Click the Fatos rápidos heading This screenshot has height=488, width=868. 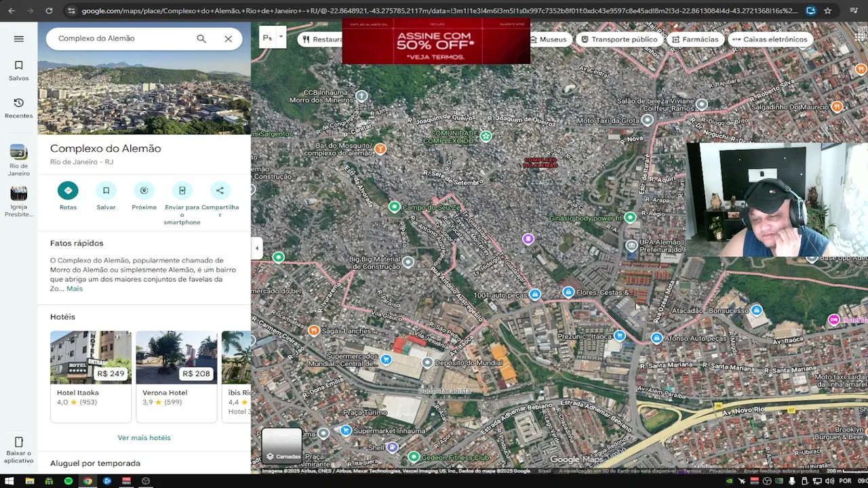(x=77, y=243)
